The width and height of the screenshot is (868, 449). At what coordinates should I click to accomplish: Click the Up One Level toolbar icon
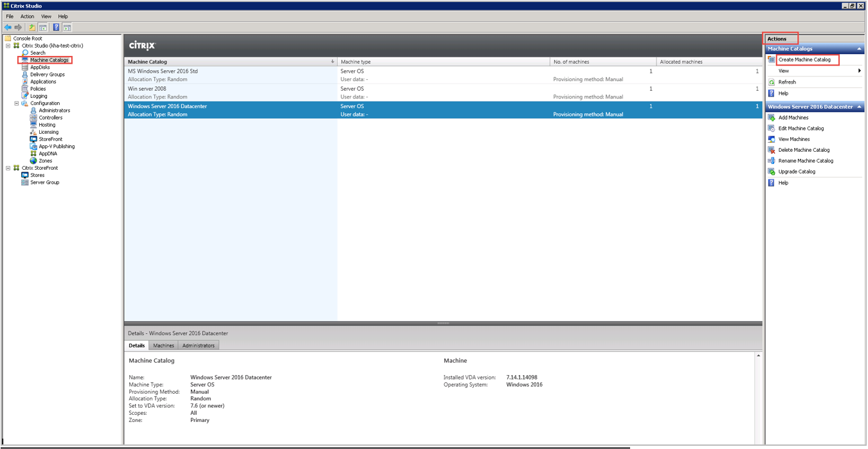(x=32, y=28)
